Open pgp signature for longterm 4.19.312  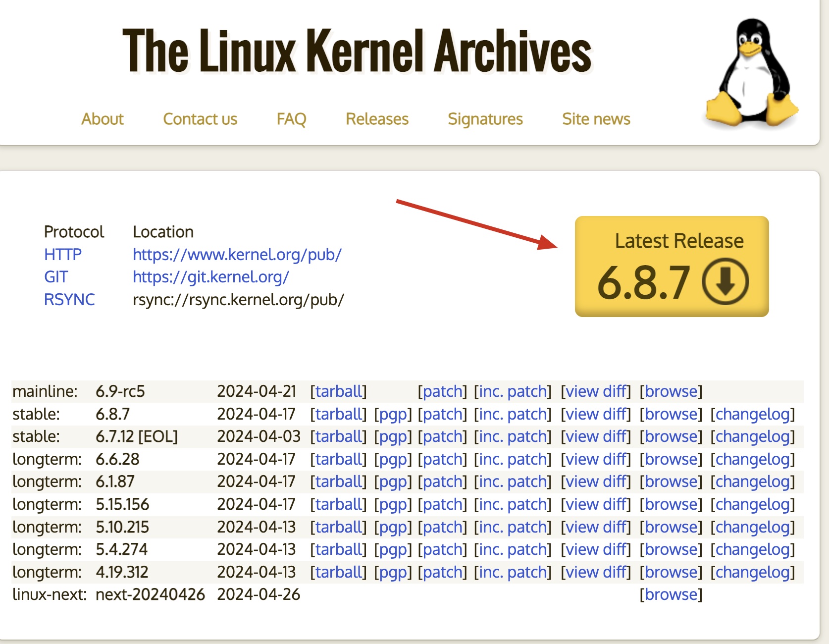coord(393,572)
